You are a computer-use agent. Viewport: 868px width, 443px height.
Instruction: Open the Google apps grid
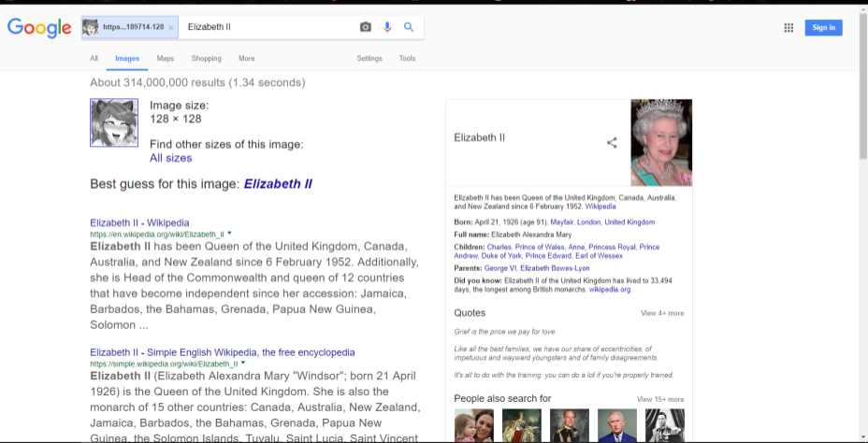(x=788, y=28)
